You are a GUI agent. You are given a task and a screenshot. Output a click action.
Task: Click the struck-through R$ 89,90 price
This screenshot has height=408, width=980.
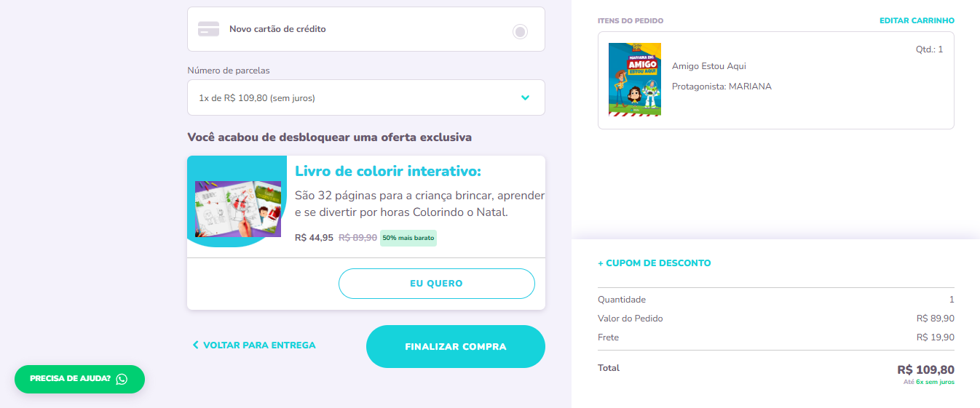[357, 238]
